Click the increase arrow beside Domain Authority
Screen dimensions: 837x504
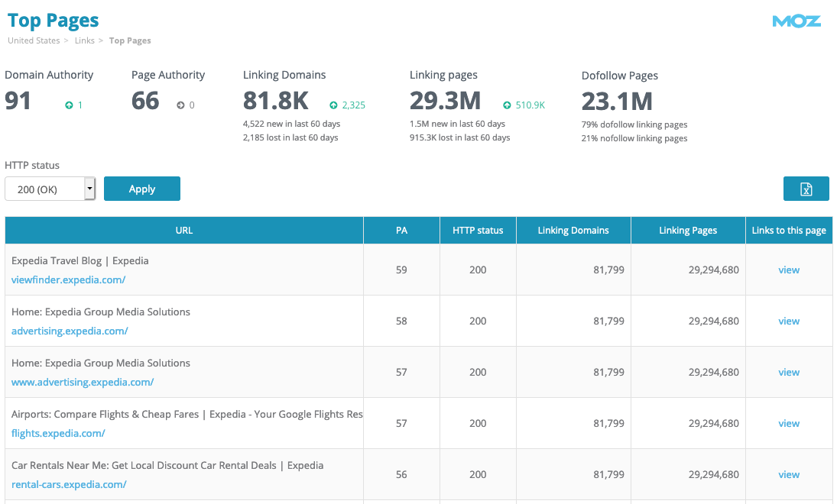click(x=68, y=105)
